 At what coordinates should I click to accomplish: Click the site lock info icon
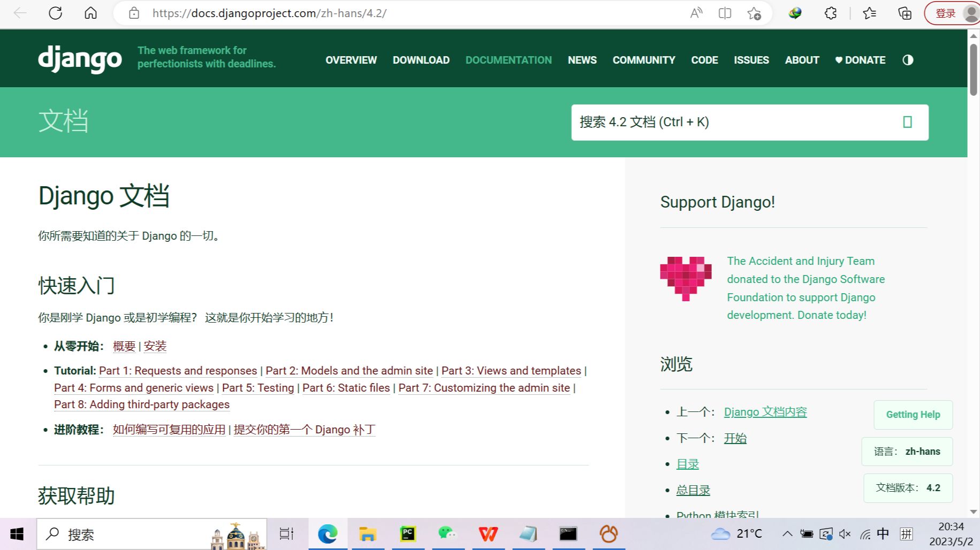point(134,13)
